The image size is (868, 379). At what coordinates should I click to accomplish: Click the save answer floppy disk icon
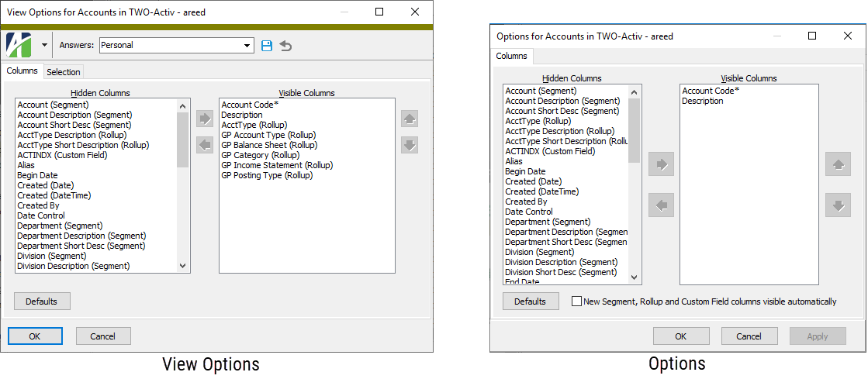click(267, 46)
